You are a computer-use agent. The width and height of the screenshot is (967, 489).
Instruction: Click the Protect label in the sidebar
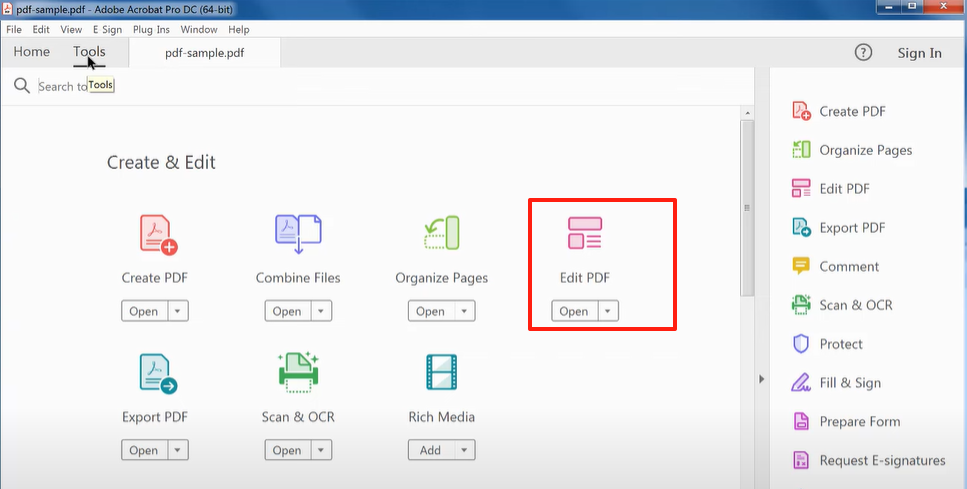point(841,343)
